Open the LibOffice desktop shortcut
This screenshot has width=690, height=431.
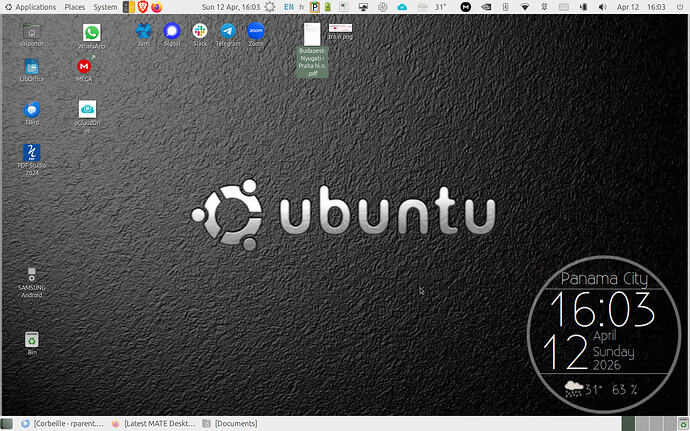pyautogui.click(x=32, y=70)
